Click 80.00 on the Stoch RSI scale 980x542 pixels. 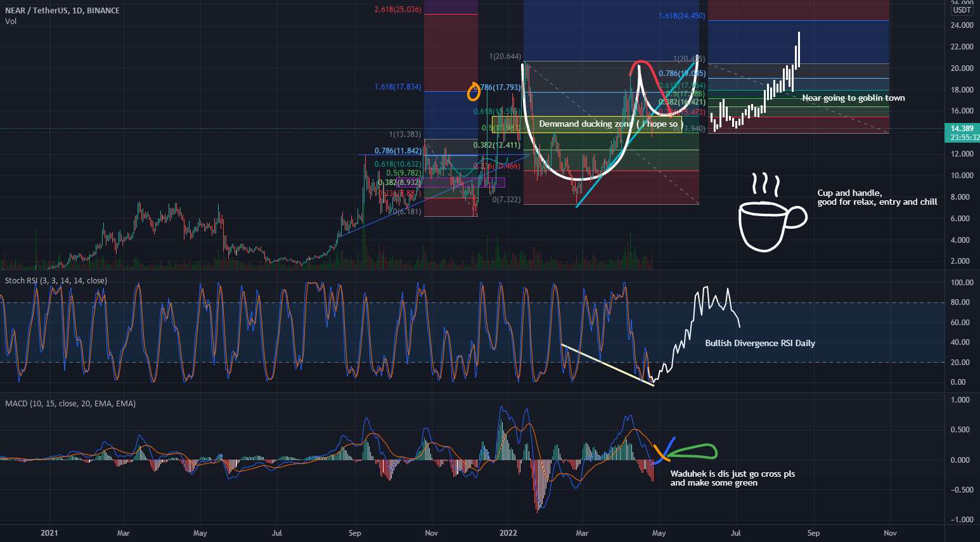point(960,302)
